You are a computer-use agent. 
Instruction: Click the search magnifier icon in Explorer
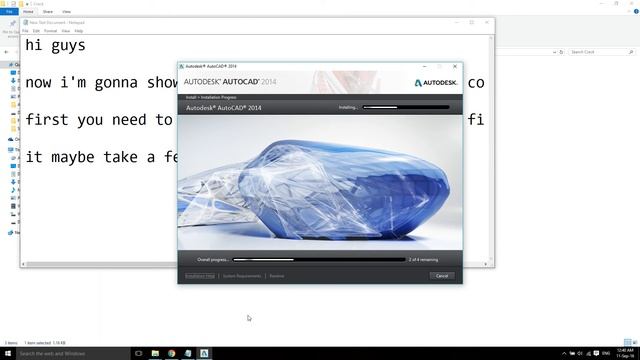(x=631, y=52)
